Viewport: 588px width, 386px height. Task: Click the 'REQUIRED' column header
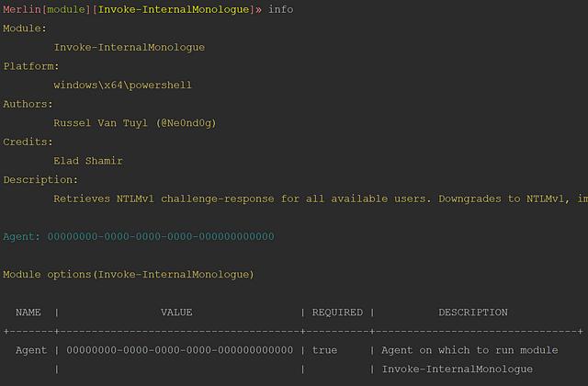[337, 312]
